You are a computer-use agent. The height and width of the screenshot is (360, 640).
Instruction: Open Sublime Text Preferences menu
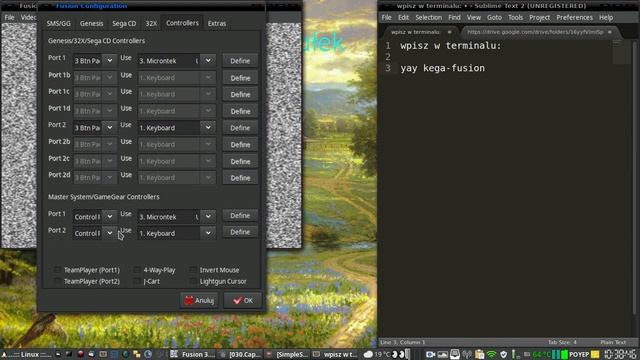tap(574, 18)
